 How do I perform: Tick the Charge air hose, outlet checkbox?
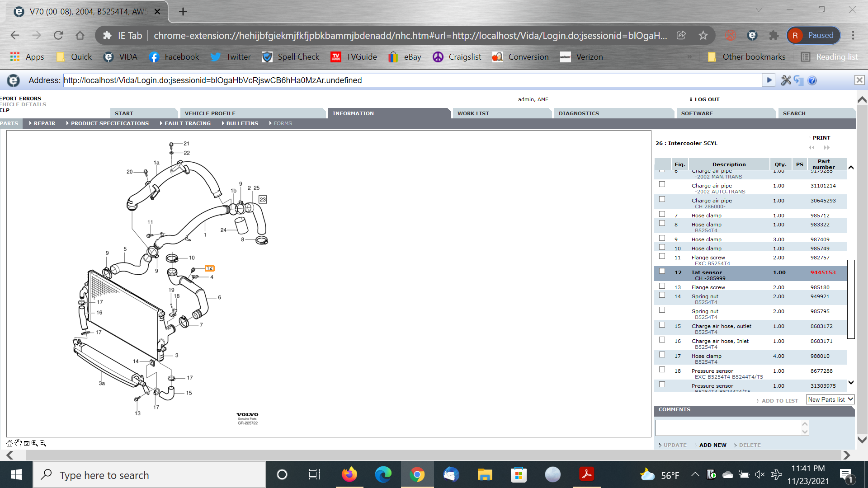click(x=662, y=325)
